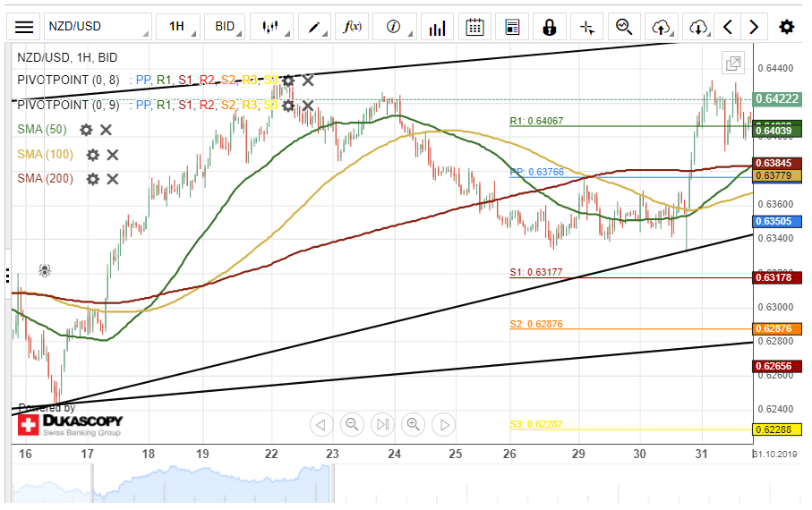Open the NZD/USD instrument dropdown
Viewport: 812px width, 510px height.
tap(97, 27)
